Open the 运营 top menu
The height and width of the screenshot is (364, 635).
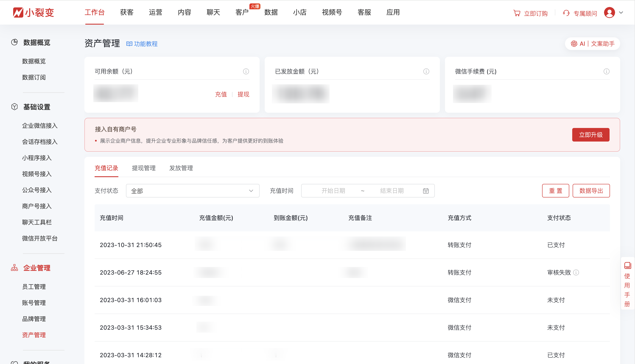156,13
